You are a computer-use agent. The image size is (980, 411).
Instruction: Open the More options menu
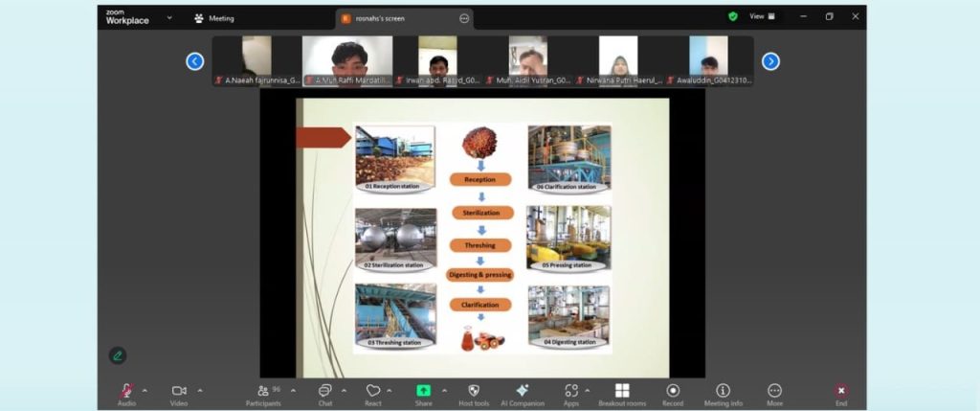click(x=774, y=391)
